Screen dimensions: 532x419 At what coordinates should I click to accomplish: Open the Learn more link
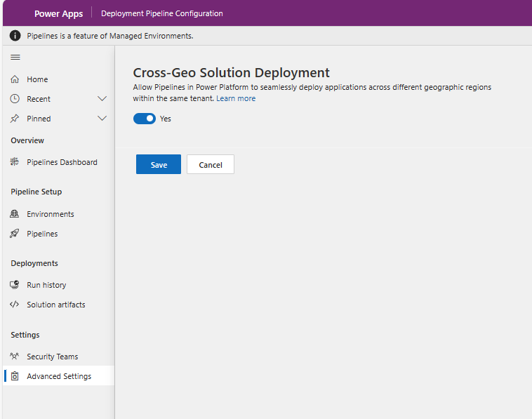(x=236, y=98)
